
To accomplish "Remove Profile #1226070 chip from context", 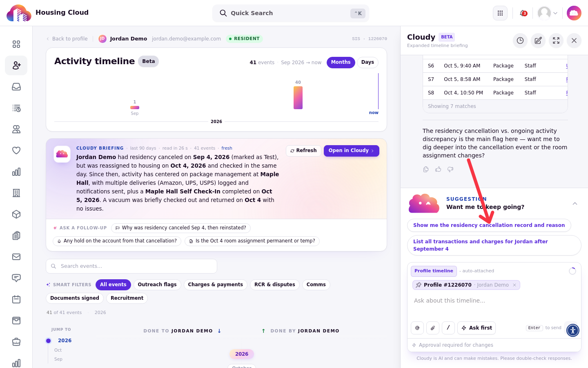I will tap(514, 285).
